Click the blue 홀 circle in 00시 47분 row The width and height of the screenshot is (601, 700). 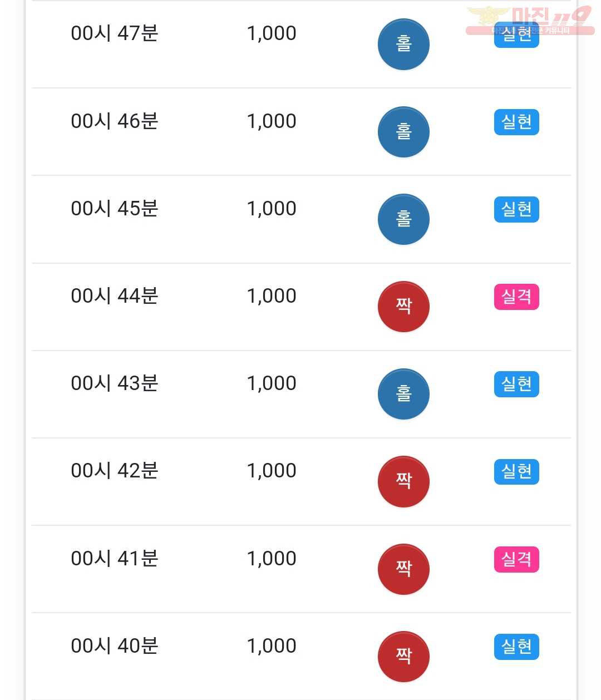(403, 45)
